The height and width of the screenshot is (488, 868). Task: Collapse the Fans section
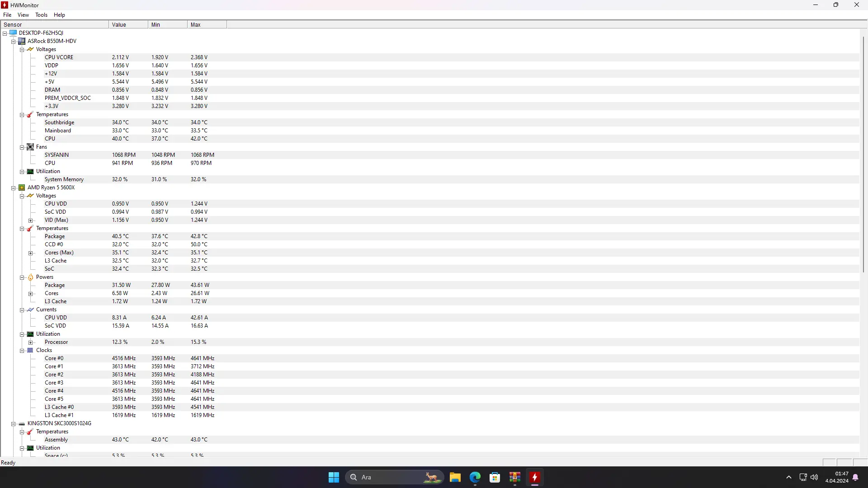point(22,147)
